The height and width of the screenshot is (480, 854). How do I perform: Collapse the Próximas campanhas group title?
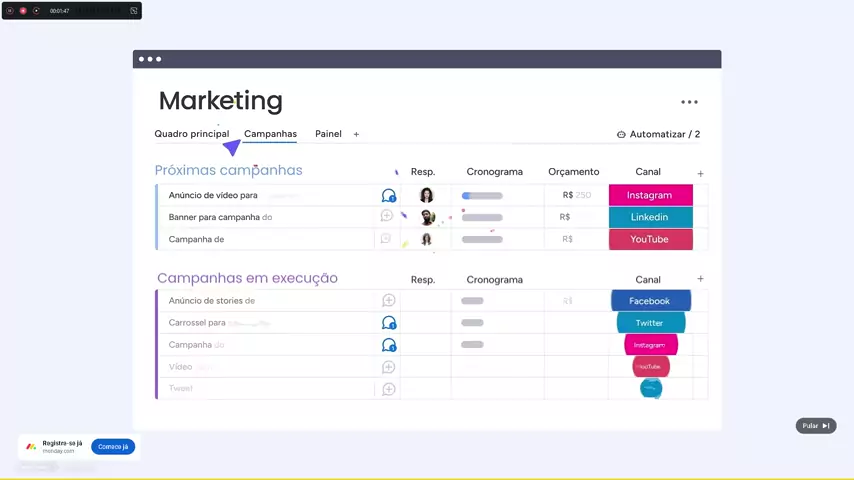228,171
